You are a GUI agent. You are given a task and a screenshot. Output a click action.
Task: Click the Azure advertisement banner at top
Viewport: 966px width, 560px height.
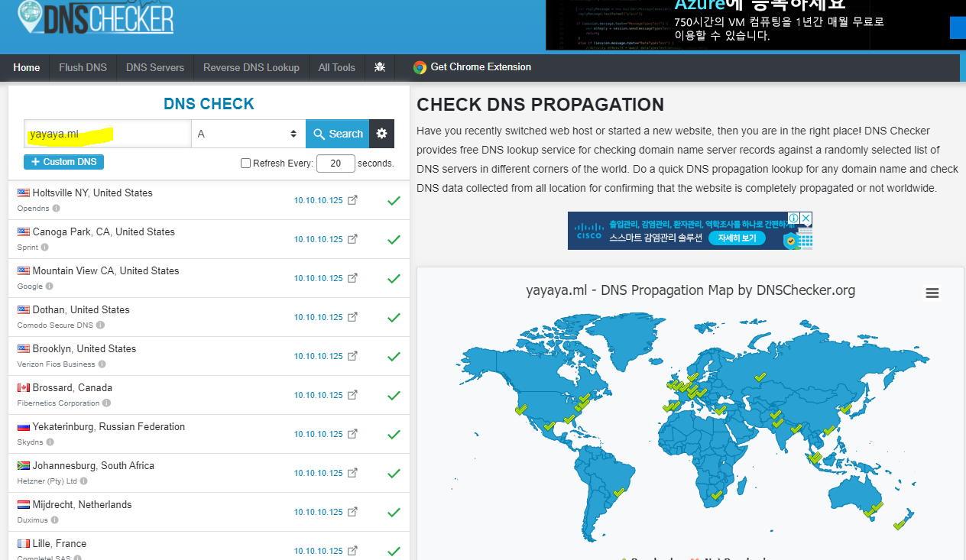pos(756,24)
